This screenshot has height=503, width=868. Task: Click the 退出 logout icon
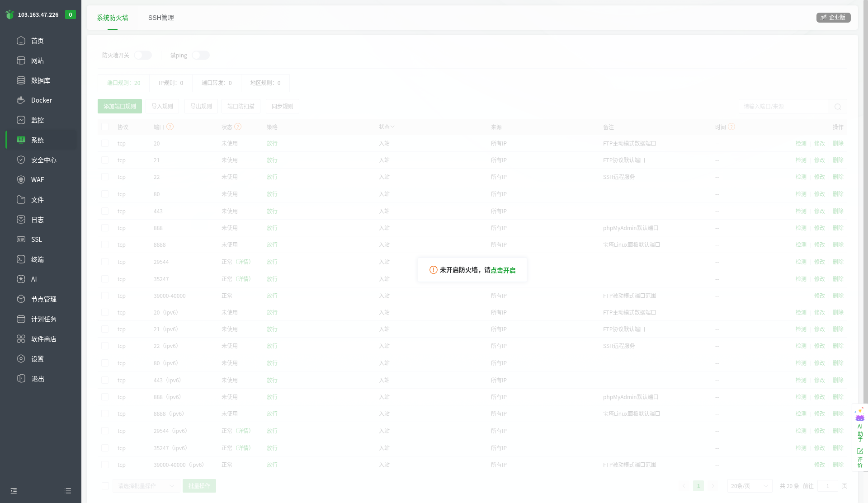21,379
